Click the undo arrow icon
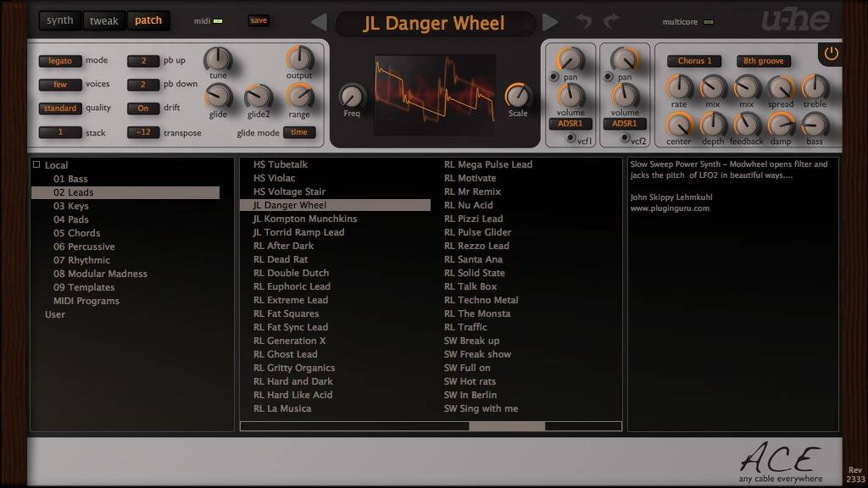 [583, 21]
